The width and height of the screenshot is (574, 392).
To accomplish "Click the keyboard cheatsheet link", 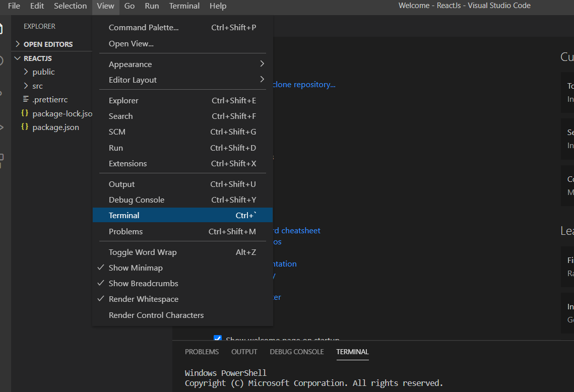I will [x=296, y=231].
